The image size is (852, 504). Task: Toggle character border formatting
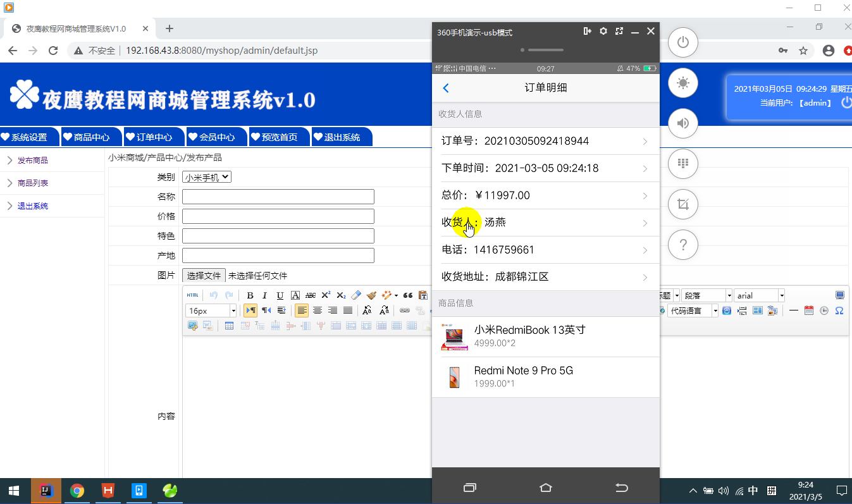pos(295,295)
